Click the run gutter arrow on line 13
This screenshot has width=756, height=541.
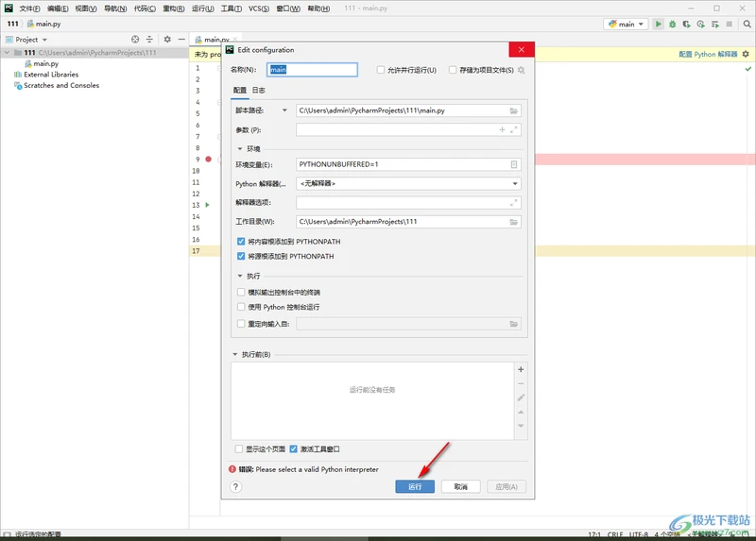tap(207, 205)
